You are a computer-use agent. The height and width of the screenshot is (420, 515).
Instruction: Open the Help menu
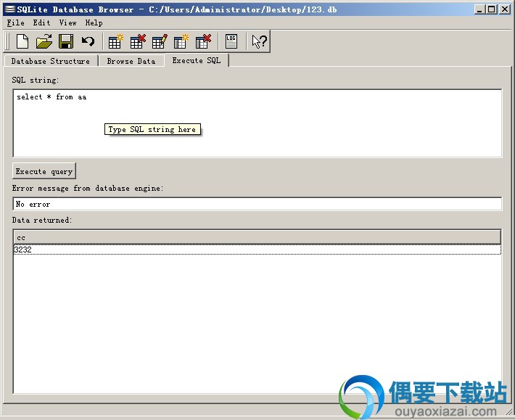coord(94,22)
